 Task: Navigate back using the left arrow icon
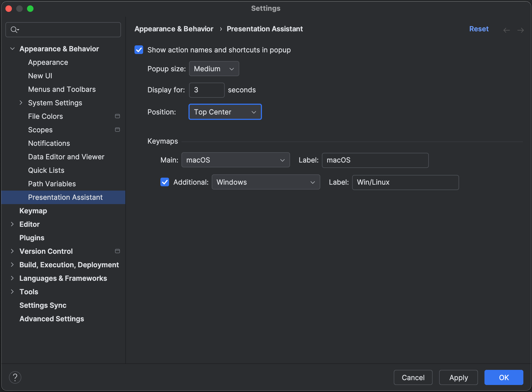[x=506, y=30]
